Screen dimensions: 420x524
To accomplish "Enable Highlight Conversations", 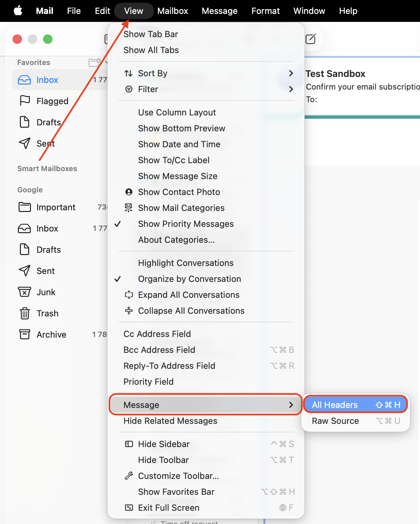I will tap(206, 263).
